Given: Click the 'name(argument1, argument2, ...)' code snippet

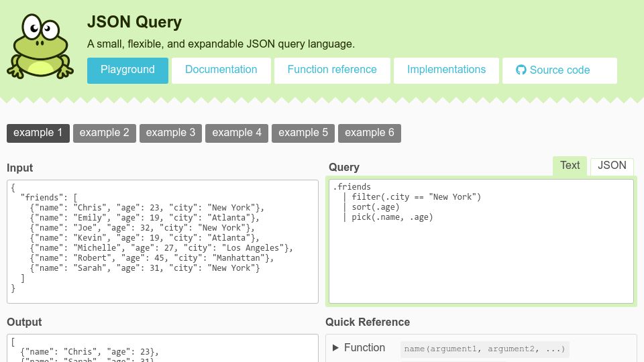Looking at the screenshot, I should (x=484, y=349).
